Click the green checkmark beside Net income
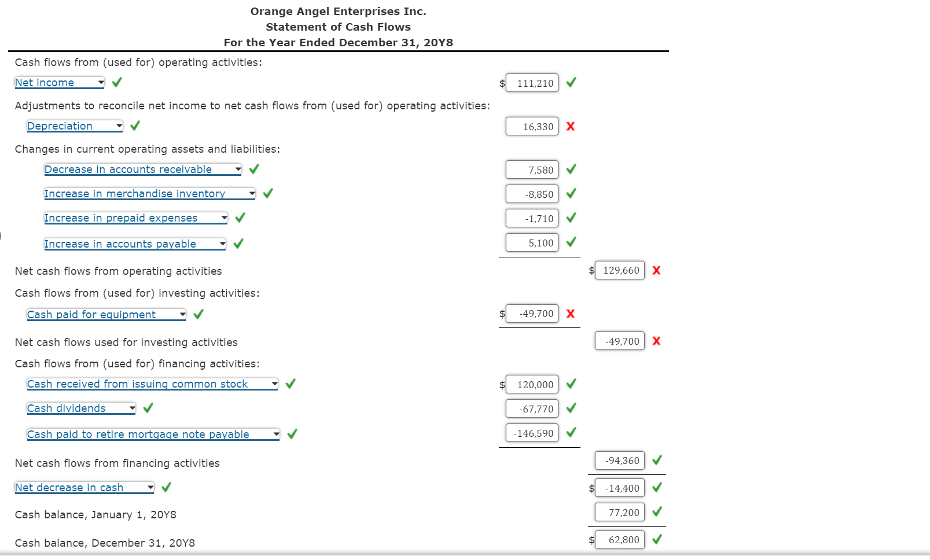This screenshot has height=560, width=930. pos(116,83)
